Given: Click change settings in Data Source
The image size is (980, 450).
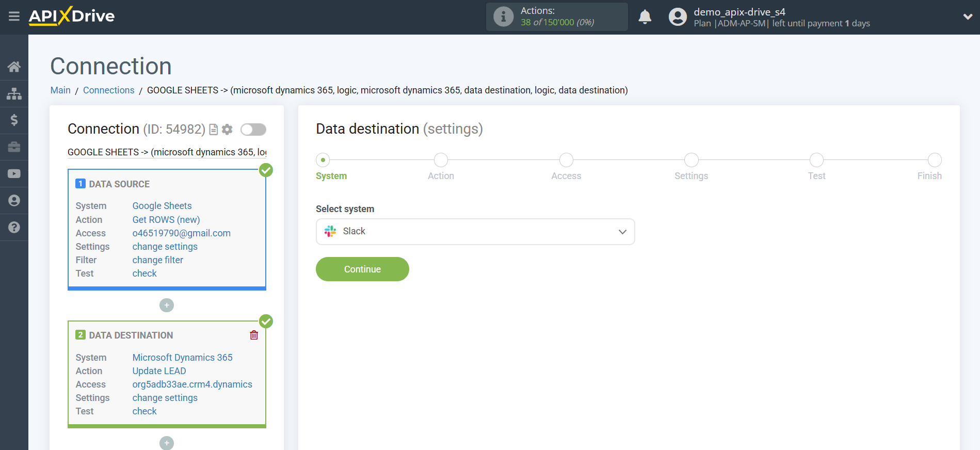Looking at the screenshot, I should pyautogui.click(x=165, y=247).
